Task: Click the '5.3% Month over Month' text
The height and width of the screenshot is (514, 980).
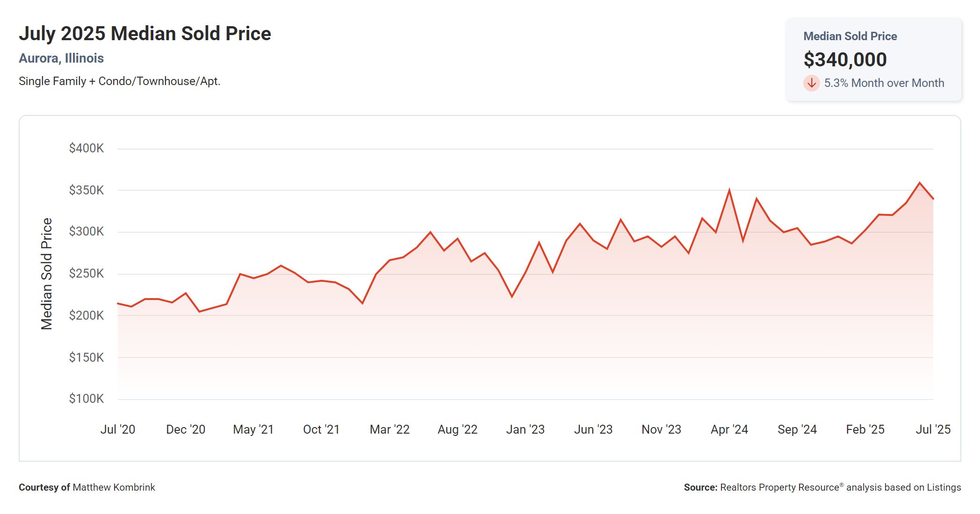Action: tap(884, 83)
